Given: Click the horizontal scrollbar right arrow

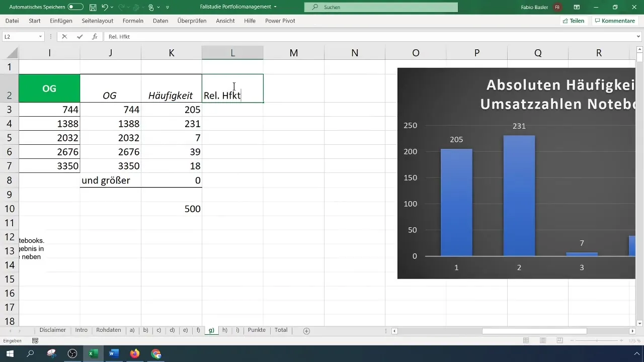Looking at the screenshot, I should [632, 331].
